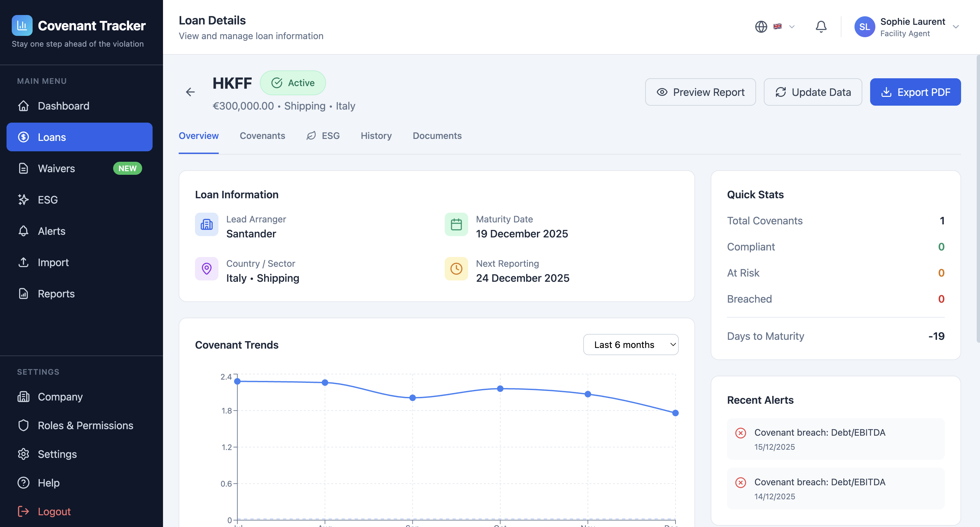The width and height of the screenshot is (980, 527).
Task: Switch to the Documents tab
Action: [x=437, y=136]
